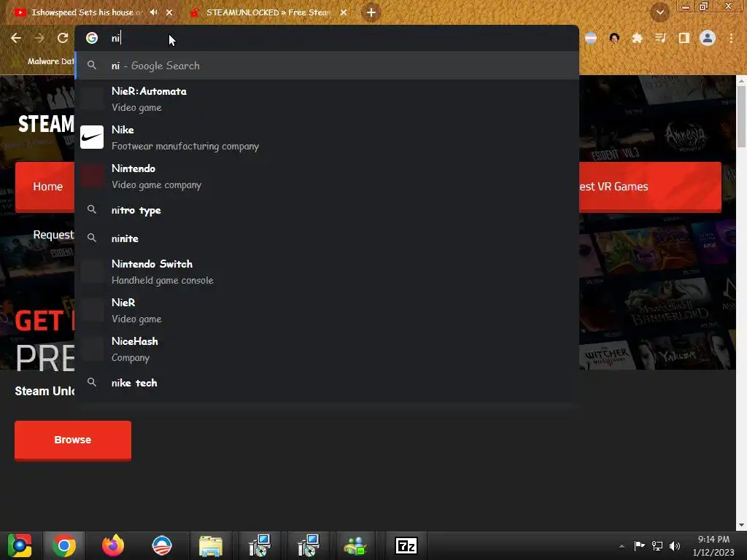Select the 'nike tech' suggestion
The image size is (747, 560).
tap(327, 383)
